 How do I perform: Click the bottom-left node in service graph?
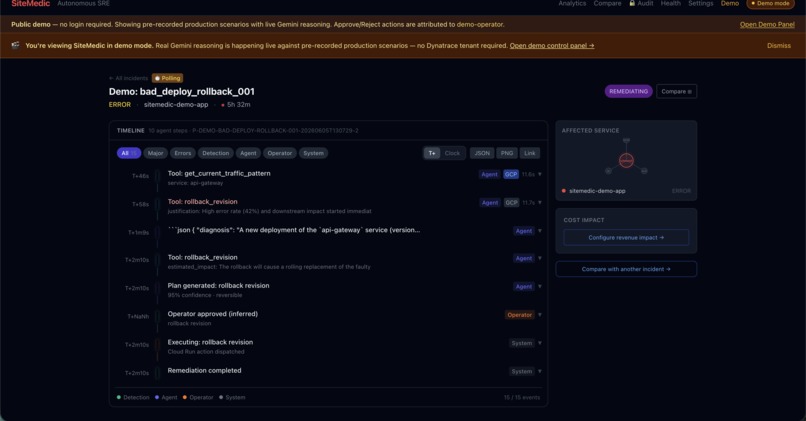click(608, 171)
